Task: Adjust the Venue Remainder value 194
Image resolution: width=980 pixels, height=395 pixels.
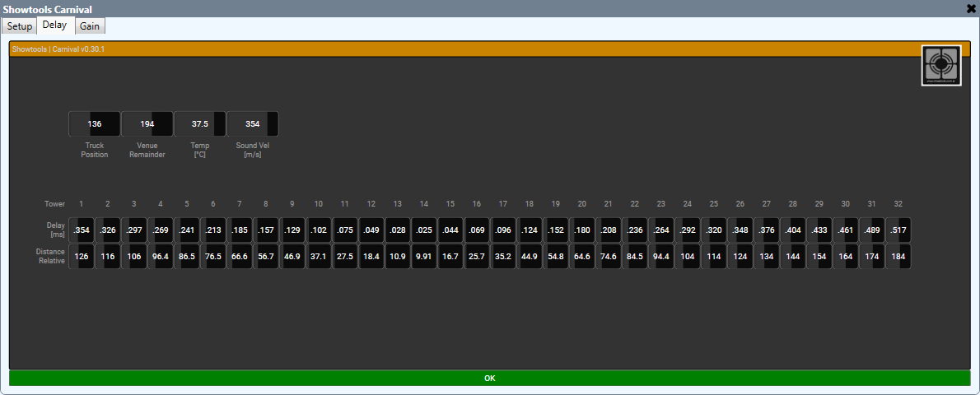Action: pyautogui.click(x=147, y=123)
